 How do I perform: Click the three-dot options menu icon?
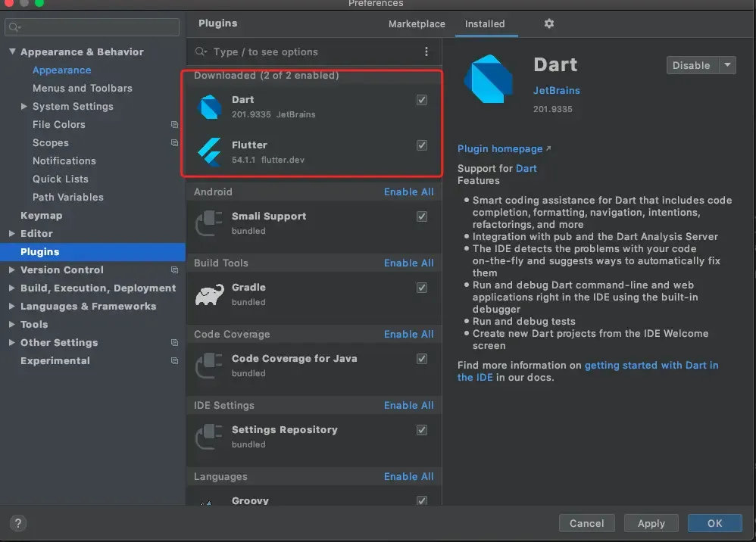click(x=426, y=51)
